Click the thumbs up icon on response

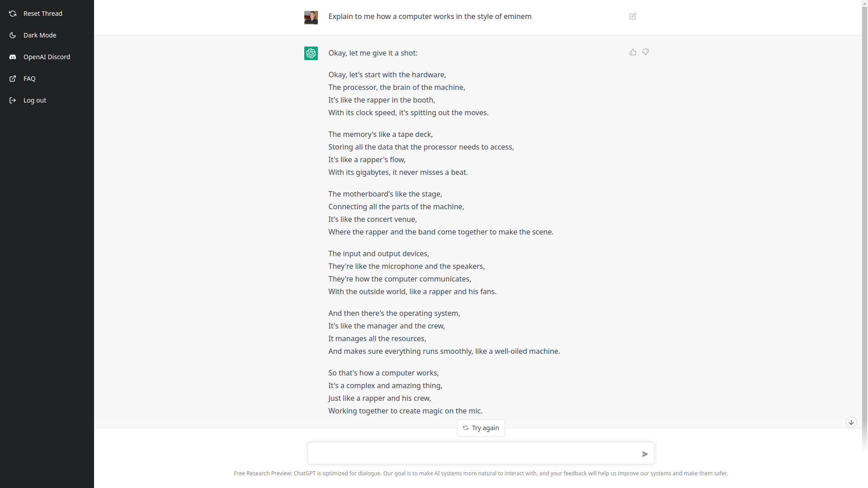point(632,52)
